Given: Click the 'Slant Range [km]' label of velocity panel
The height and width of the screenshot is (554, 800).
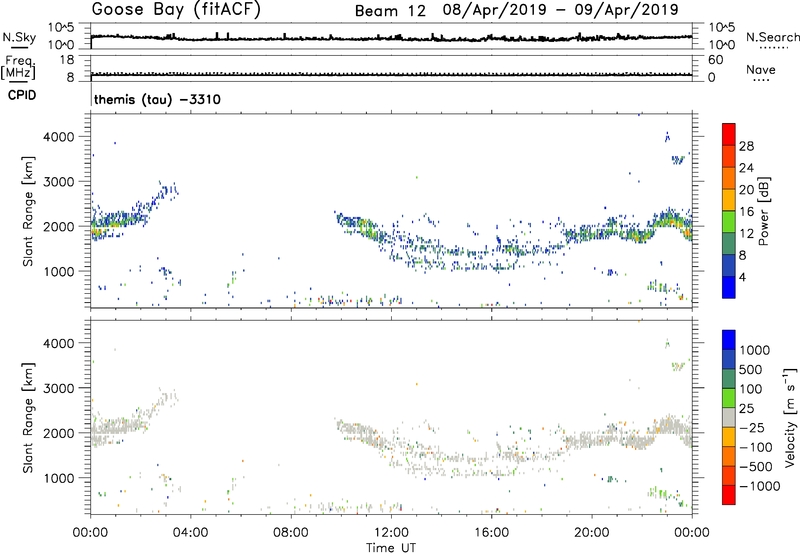Looking at the screenshot, I should pos(28,418).
